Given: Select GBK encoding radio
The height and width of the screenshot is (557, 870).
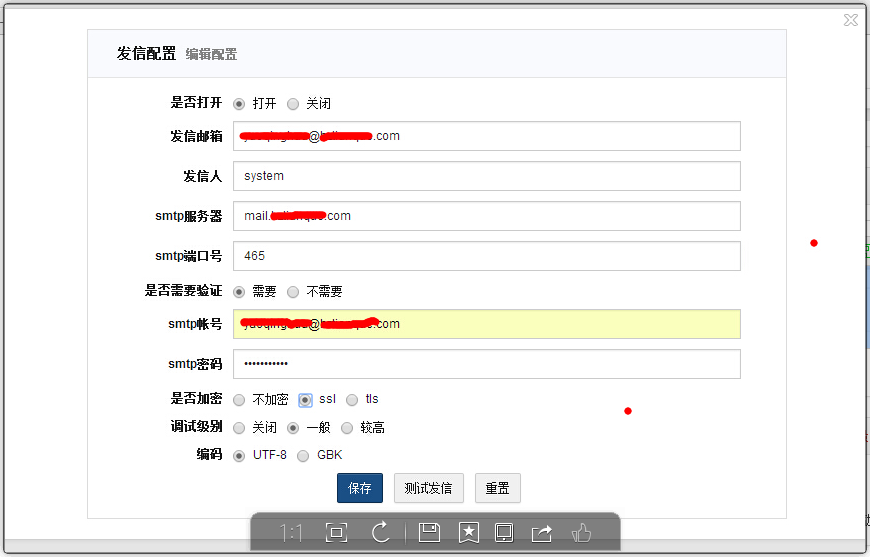Looking at the screenshot, I should click(x=303, y=456).
